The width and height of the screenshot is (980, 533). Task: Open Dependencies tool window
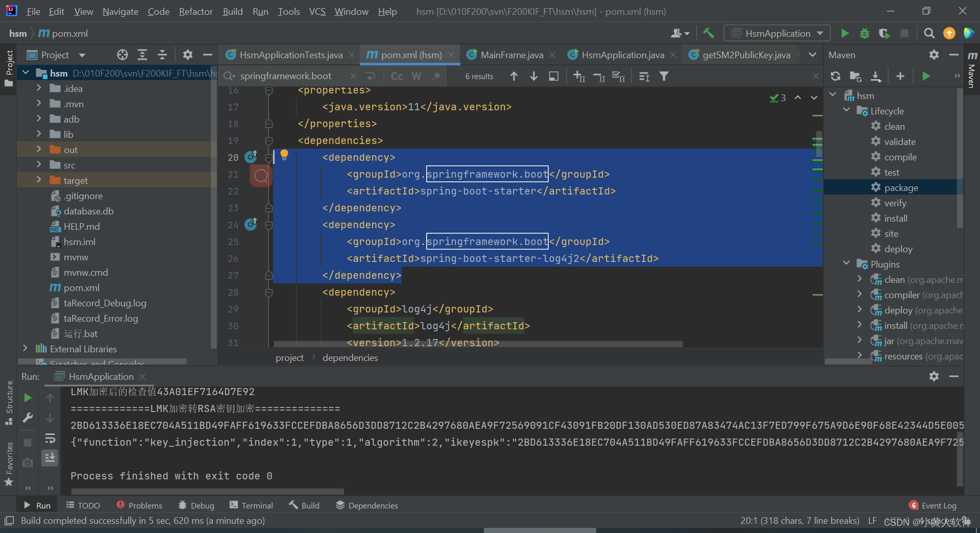(x=367, y=505)
